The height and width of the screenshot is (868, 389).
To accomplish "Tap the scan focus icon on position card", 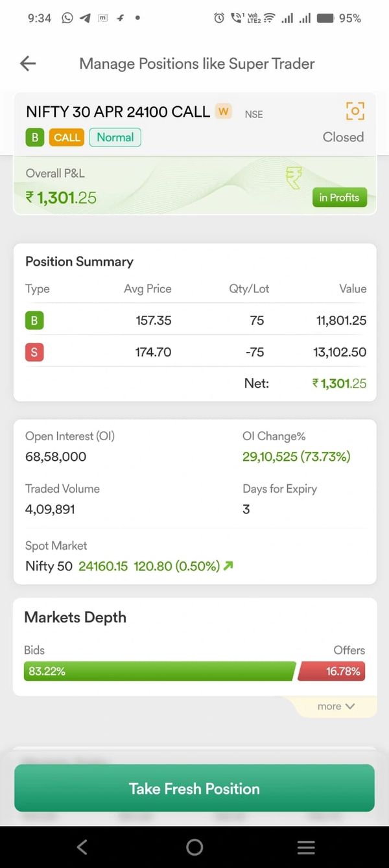I will (x=355, y=111).
